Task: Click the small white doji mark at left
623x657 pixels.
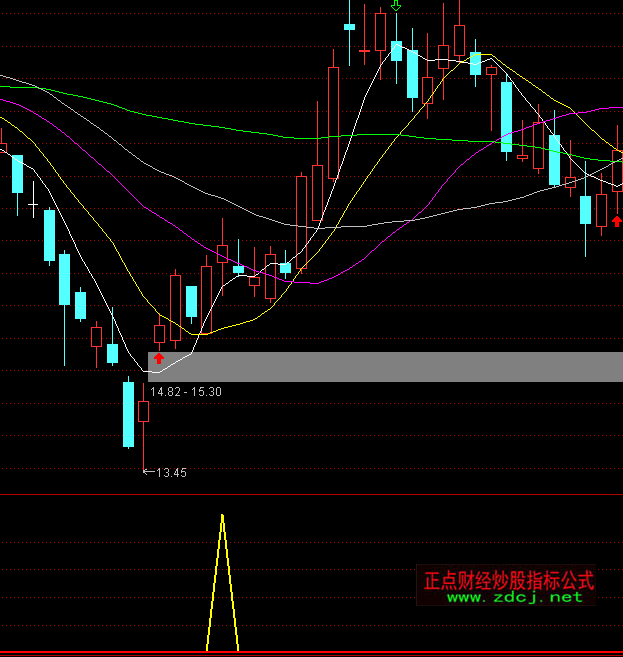Action: 33,206
